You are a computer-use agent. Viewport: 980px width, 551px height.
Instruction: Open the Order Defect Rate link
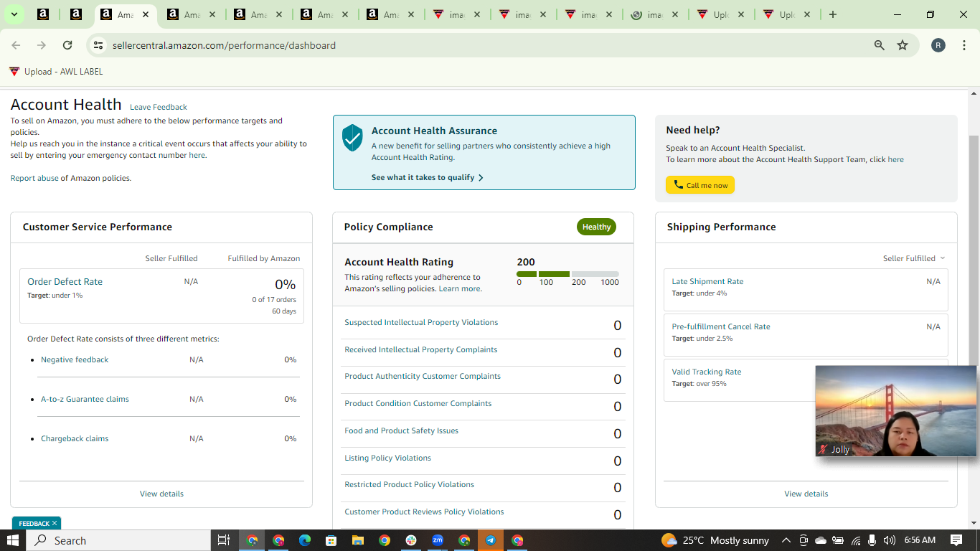point(65,281)
